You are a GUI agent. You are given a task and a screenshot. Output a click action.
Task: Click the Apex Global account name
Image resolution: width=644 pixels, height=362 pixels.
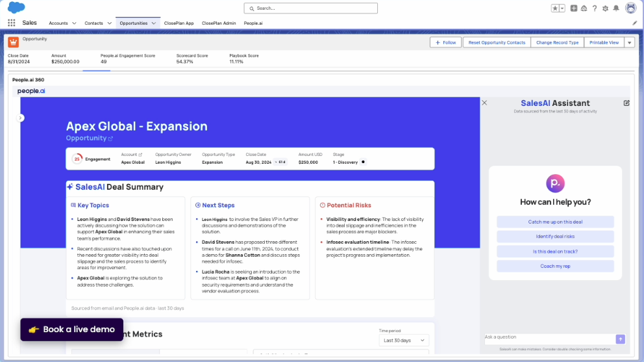click(132, 162)
